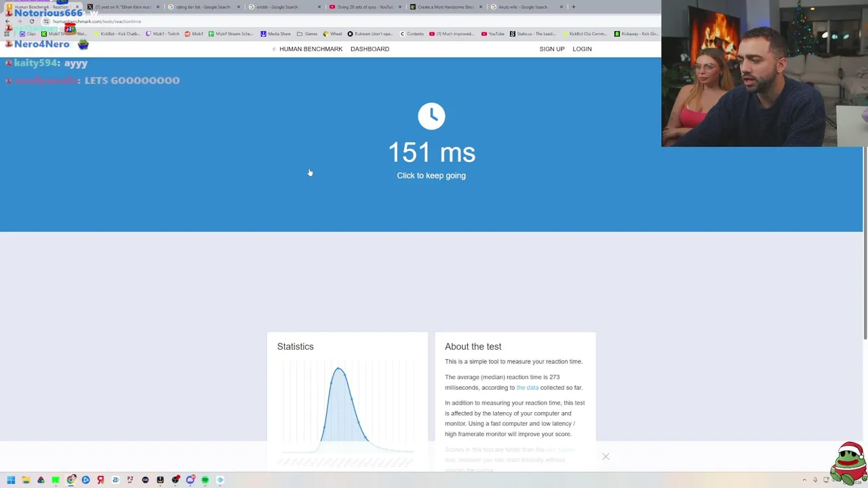
Task: Click the 151 ms result text
Action: tap(431, 152)
